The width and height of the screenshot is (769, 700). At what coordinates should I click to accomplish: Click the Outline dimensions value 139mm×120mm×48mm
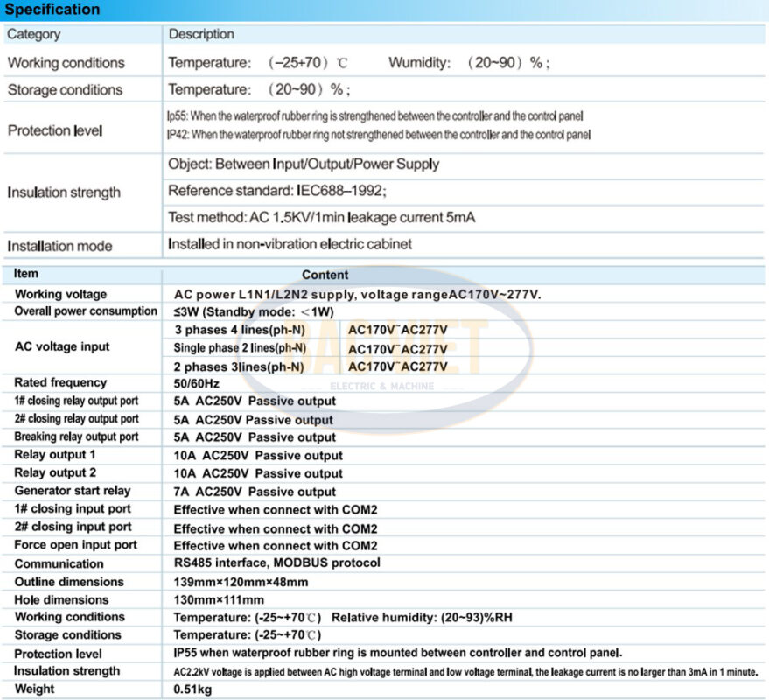(241, 582)
